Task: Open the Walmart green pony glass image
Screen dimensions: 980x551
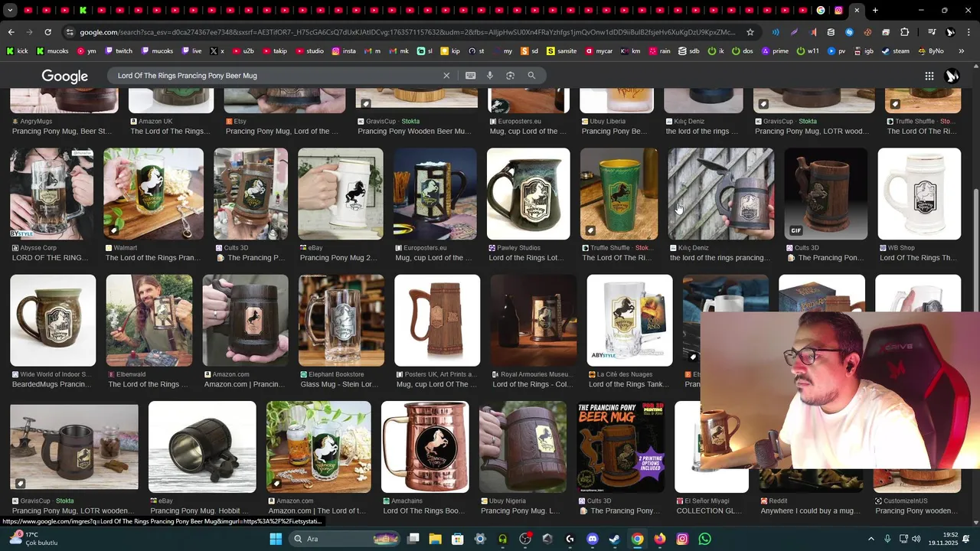Action: pos(153,194)
